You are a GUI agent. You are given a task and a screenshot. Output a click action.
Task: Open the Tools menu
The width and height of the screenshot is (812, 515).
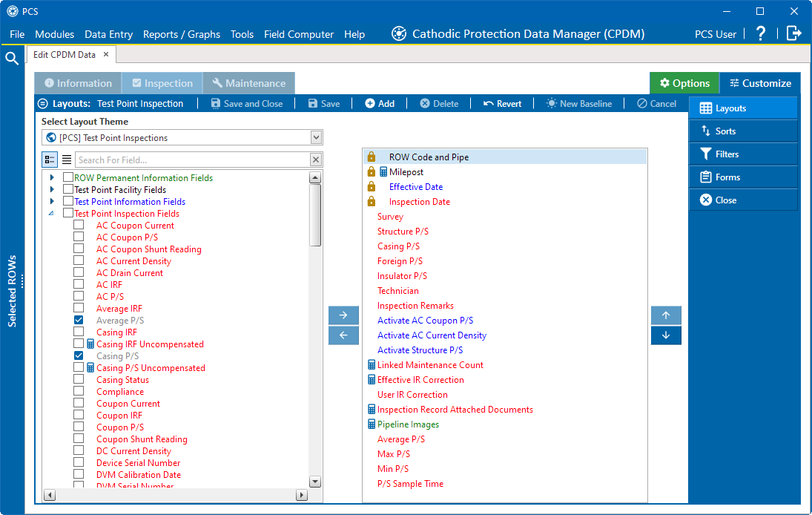click(242, 34)
